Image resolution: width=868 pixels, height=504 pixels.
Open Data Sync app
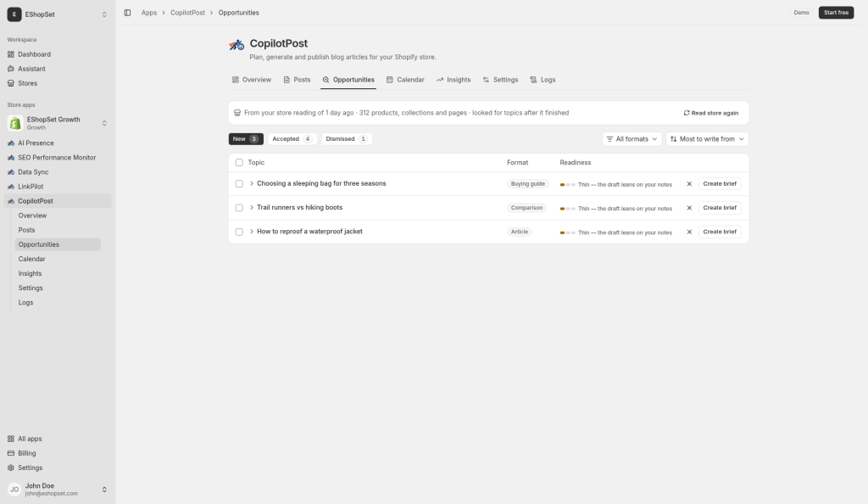click(x=58, y=172)
